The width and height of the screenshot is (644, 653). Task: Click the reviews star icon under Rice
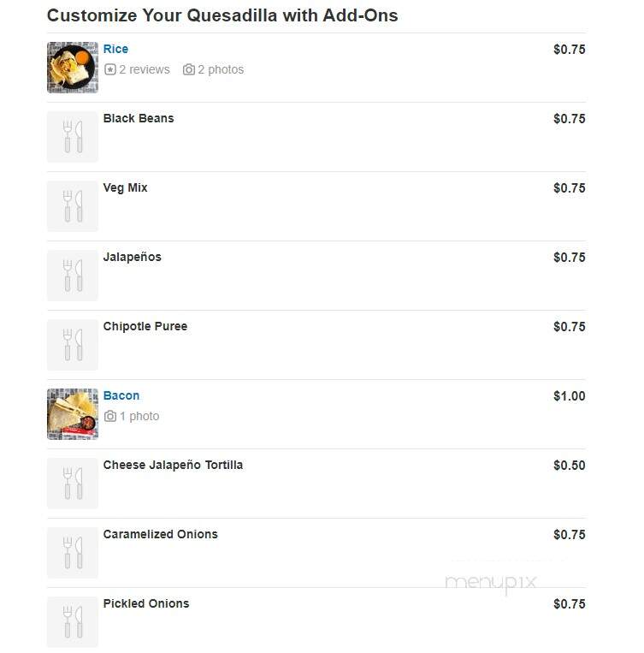(x=110, y=69)
